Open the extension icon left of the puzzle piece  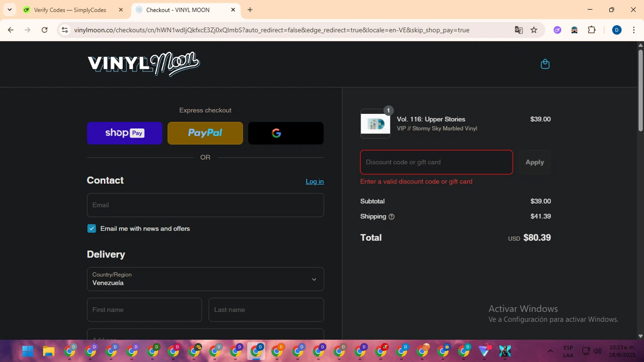pos(574,30)
